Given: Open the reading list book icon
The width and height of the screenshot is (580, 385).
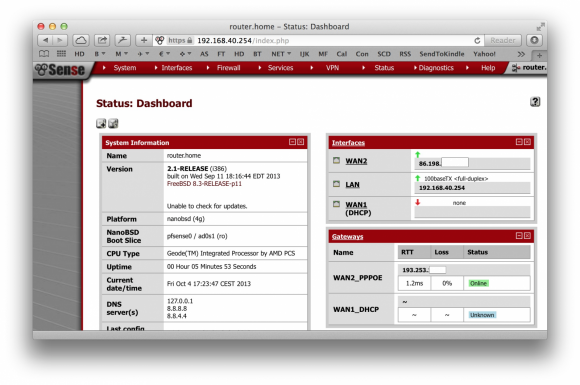Looking at the screenshot, I should [44, 54].
